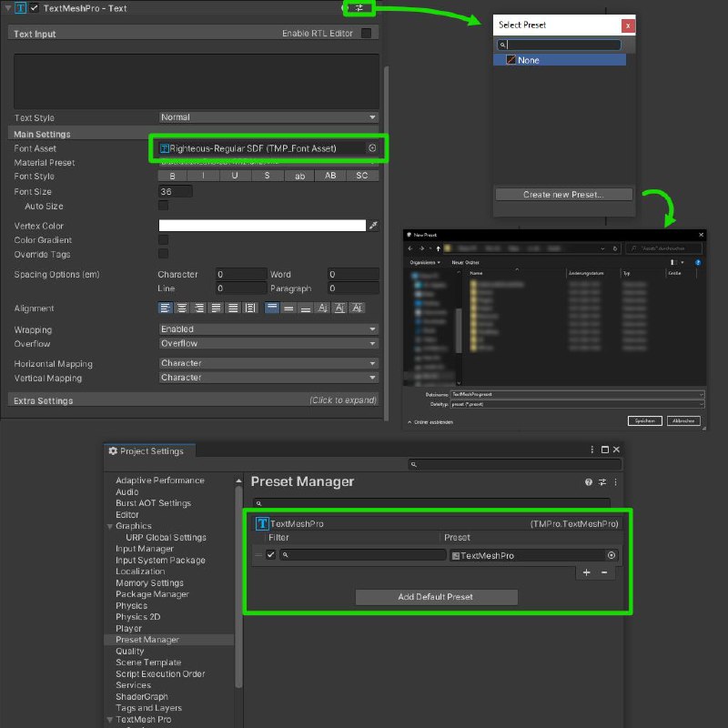
Task: Refresh the folder view in New Preset dialog
Action: point(615,248)
